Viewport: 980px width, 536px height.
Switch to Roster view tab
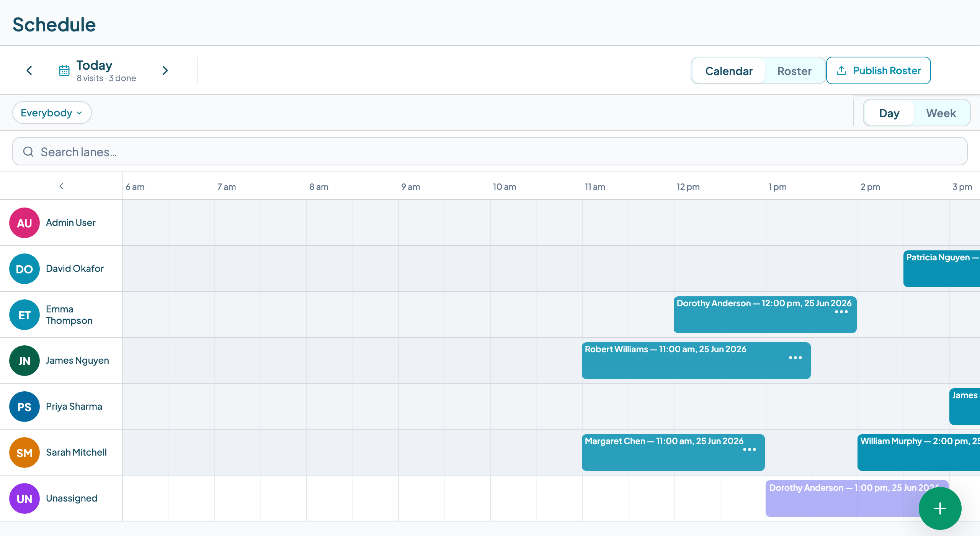(794, 71)
